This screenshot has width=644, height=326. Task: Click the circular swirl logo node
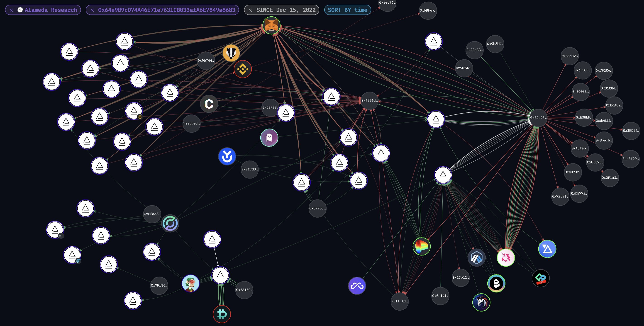[x=170, y=224]
